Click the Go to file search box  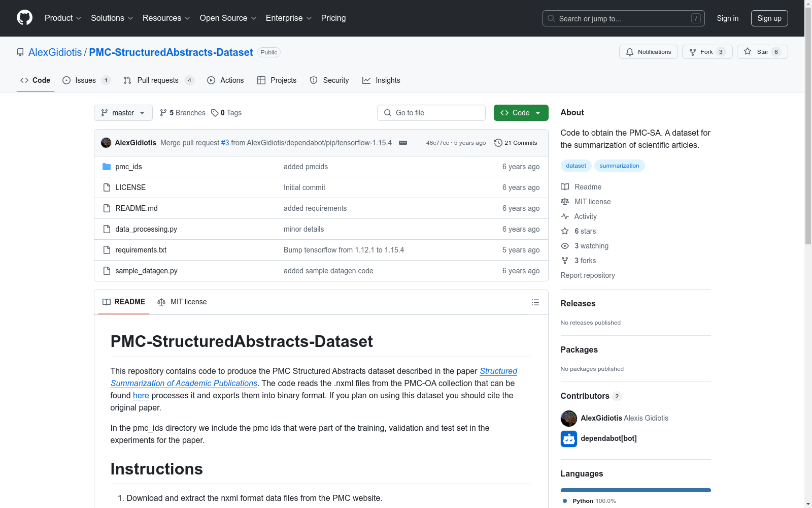click(x=431, y=113)
